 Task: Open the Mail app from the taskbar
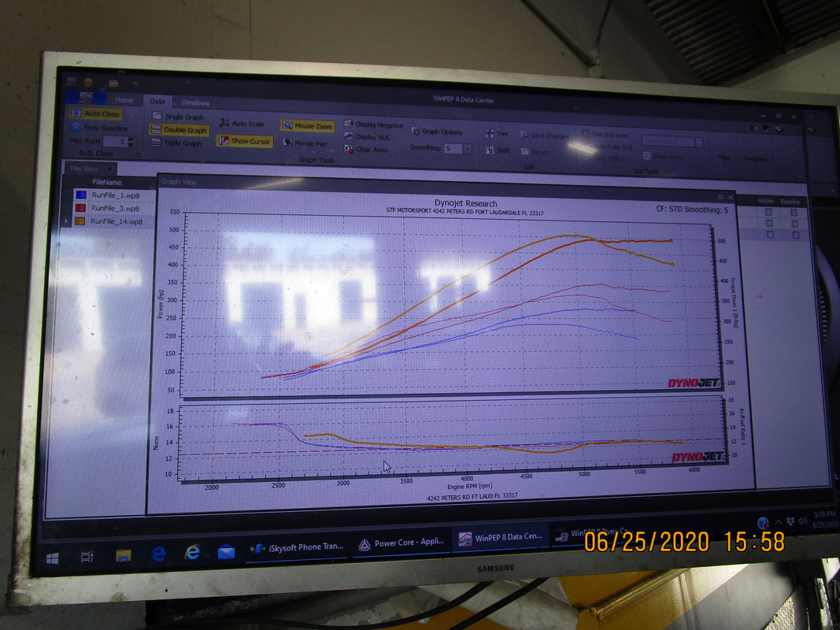click(226, 551)
